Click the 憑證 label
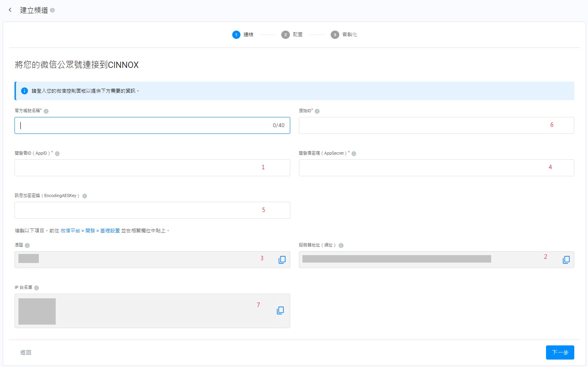Screen dimensions: 588x367 (19, 245)
